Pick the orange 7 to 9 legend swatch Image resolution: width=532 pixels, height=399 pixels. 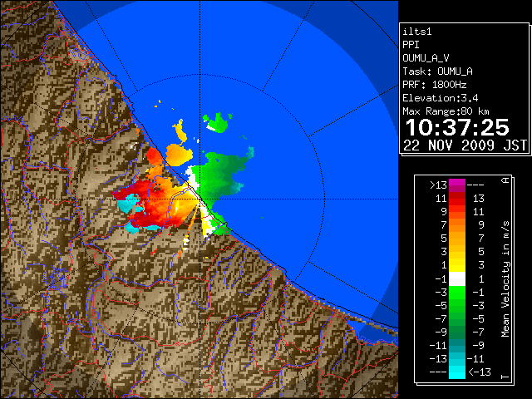[457, 225]
